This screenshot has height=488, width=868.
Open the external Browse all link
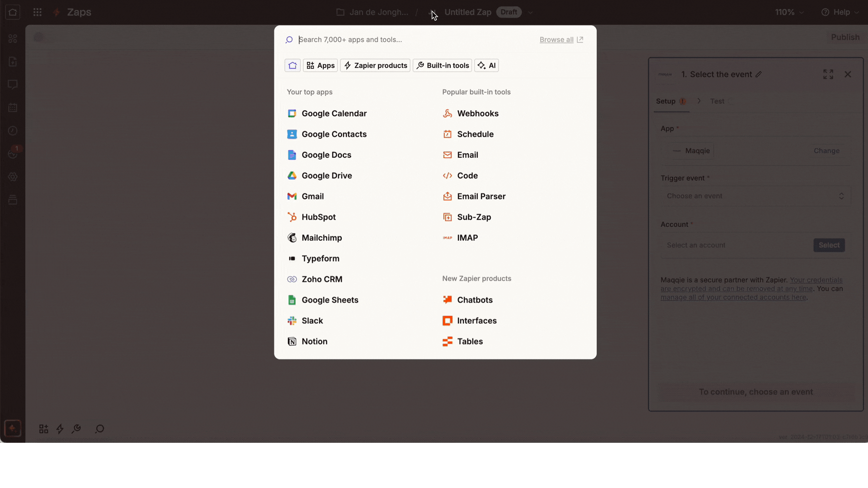[561, 40]
